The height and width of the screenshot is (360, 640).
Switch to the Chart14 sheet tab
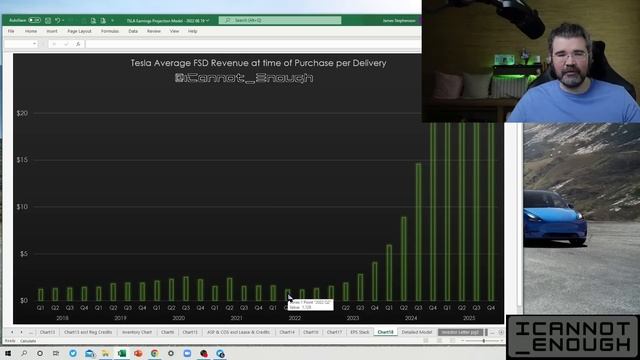click(287, 332)
